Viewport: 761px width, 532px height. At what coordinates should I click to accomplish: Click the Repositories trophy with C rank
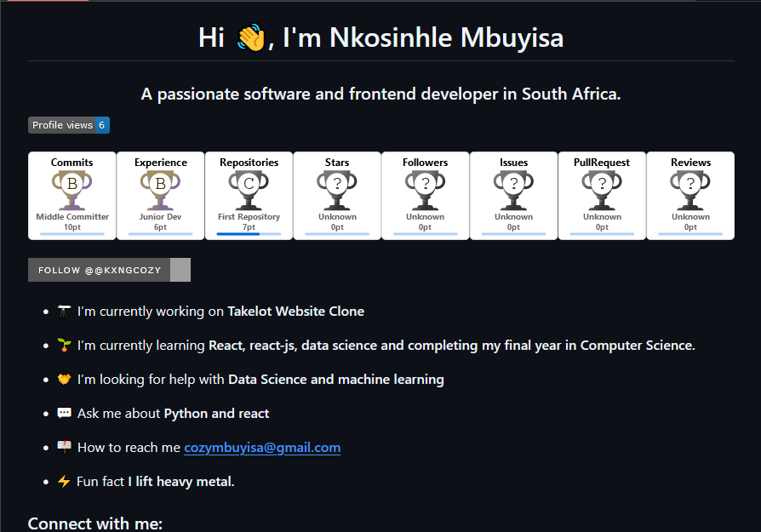point(249,190)
